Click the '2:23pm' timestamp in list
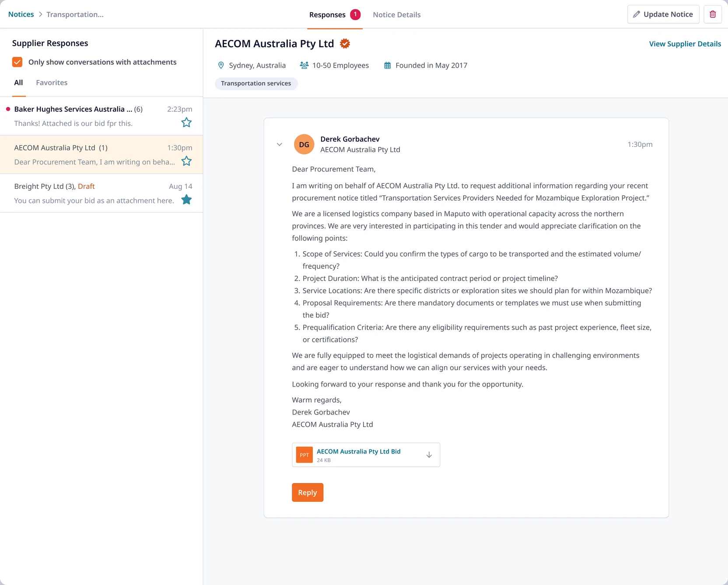728x585 pixels. coord(179,109)
